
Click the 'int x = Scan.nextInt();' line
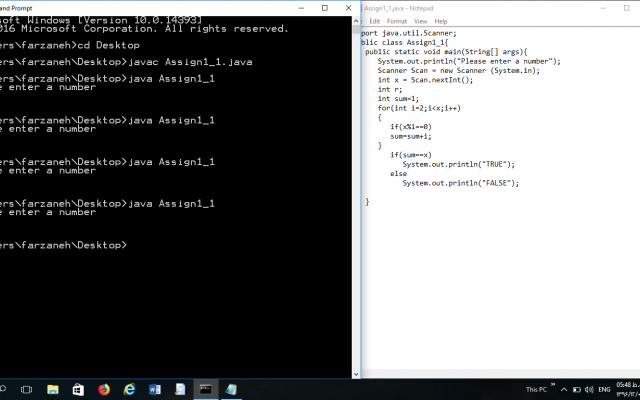[425, 80]
